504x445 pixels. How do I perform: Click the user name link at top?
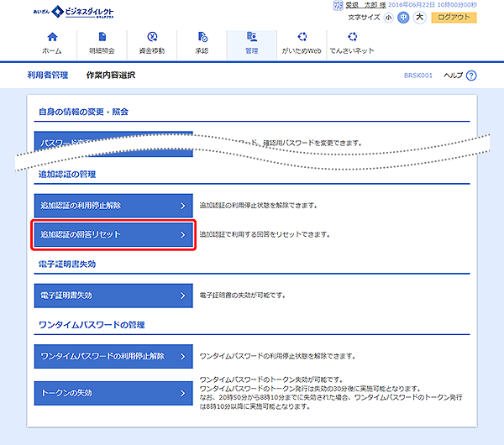point(365,6)
